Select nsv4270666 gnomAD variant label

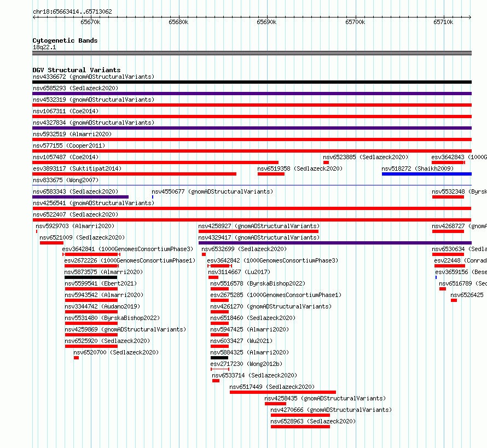(x=331, y=410)
